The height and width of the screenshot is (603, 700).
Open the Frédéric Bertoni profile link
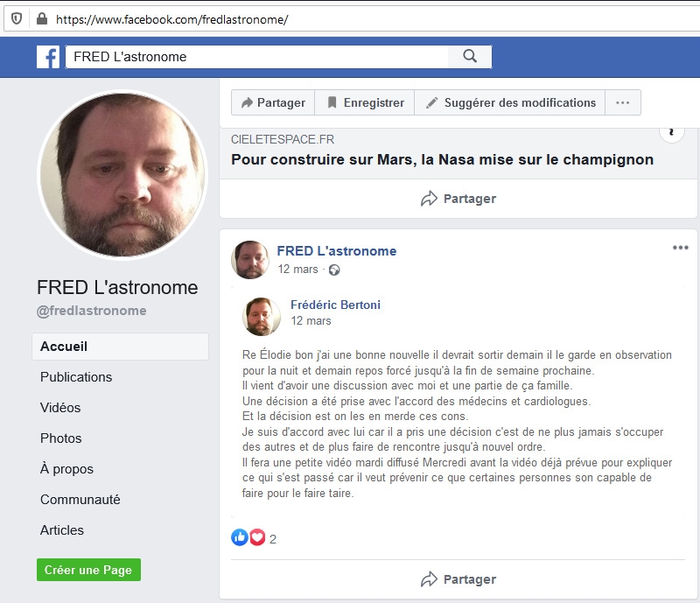335,305
